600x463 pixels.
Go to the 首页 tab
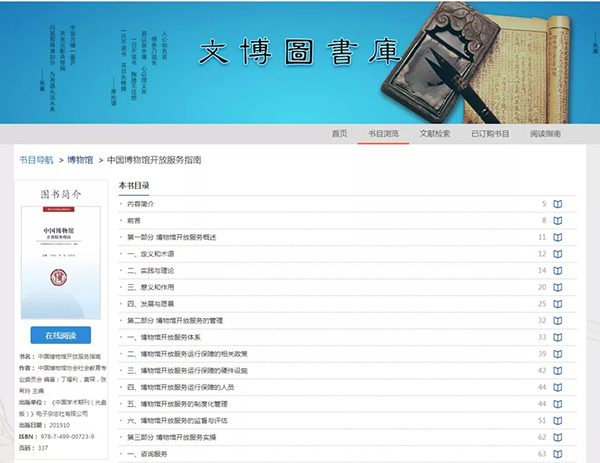click(340, 133)
